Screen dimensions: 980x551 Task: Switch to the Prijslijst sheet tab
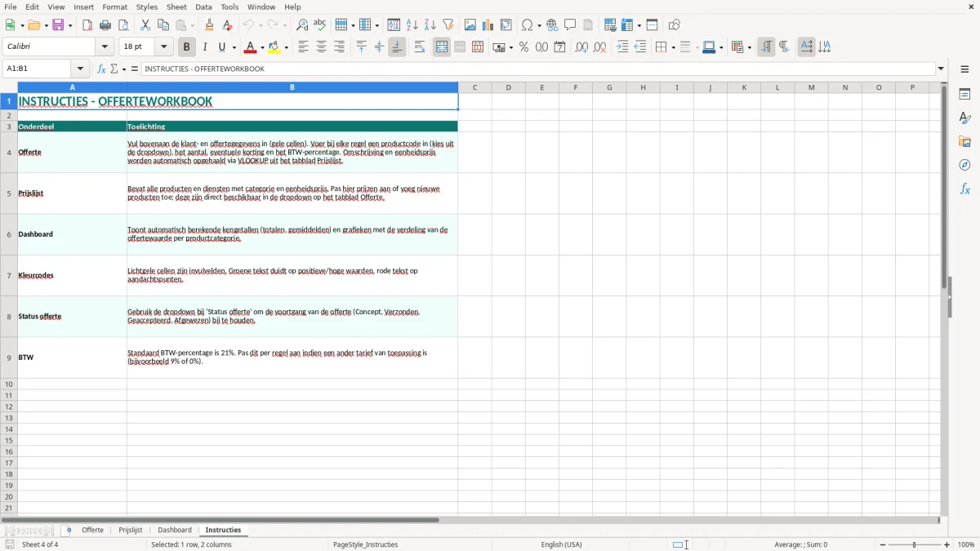coord(131,531)
